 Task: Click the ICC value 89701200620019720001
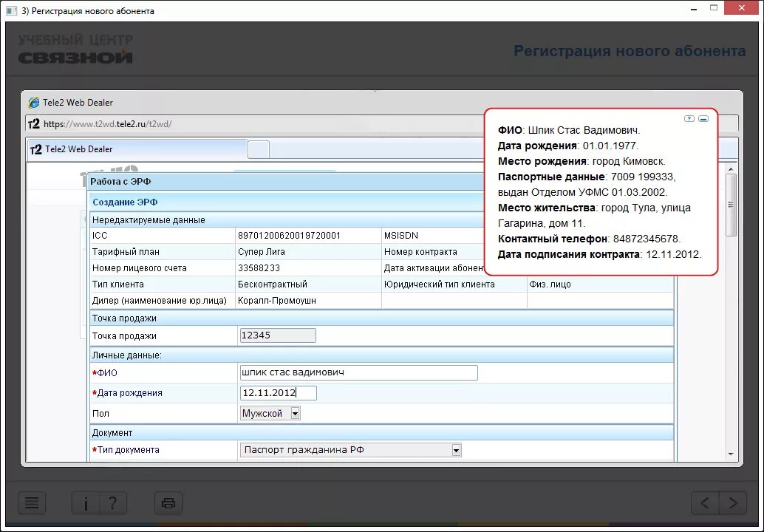click(x=289, y=235)
